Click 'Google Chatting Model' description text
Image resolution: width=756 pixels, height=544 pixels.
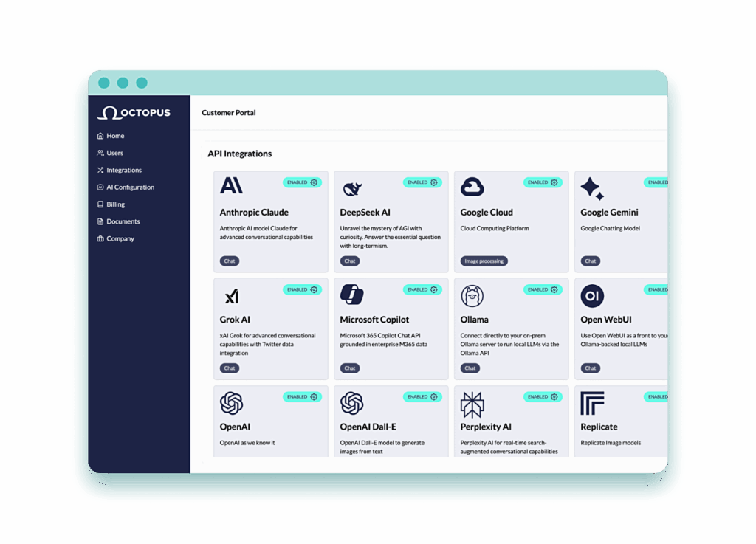(x=611, y=228)
